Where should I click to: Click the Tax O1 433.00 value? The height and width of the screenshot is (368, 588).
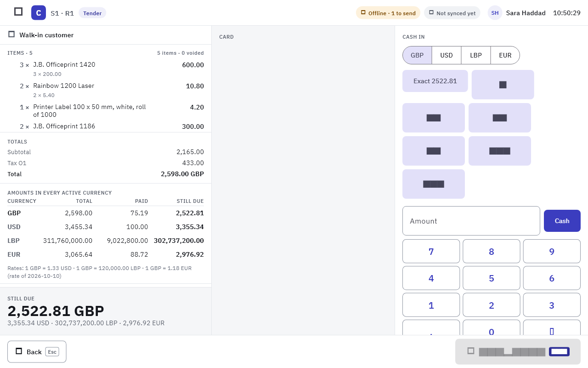pos(193,163)
